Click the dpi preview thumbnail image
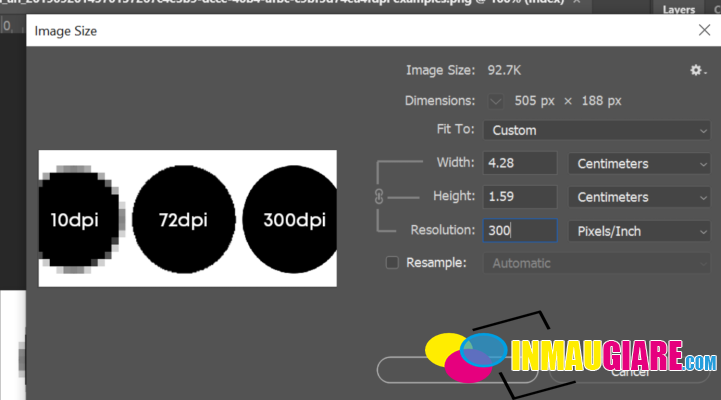Screen dimensions: 721x400 (188, 218)
